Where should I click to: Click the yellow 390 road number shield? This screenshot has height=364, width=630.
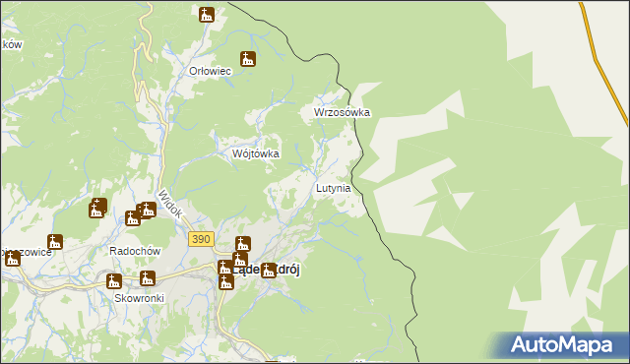pos(201,239)
